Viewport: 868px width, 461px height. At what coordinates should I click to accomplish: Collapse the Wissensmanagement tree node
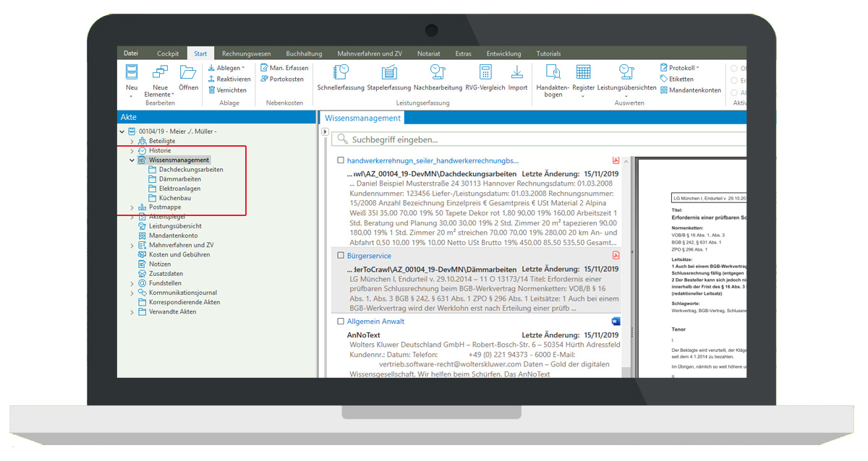pyautogui.click(x=132, y=160)
